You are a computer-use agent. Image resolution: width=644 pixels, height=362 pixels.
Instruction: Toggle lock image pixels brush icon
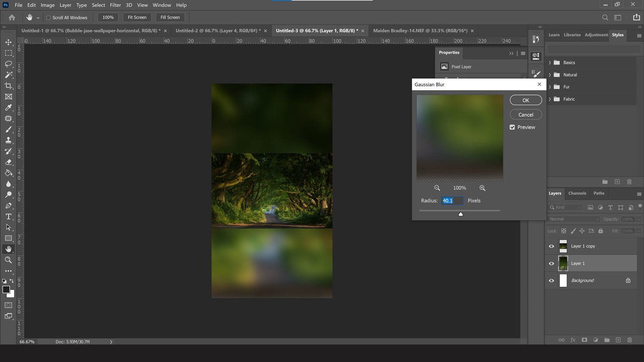tap(573, 231)
